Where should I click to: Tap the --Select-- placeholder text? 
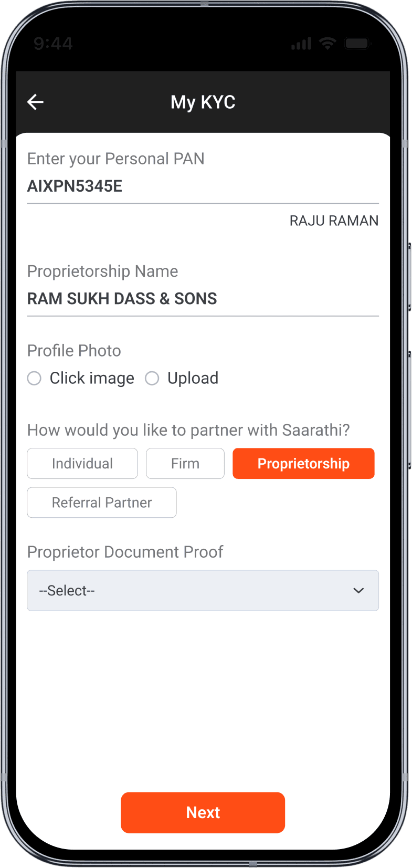[67, 591]
